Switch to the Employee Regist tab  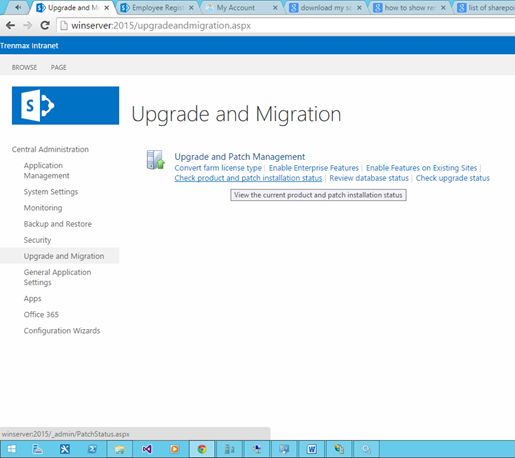click(157, 8)
